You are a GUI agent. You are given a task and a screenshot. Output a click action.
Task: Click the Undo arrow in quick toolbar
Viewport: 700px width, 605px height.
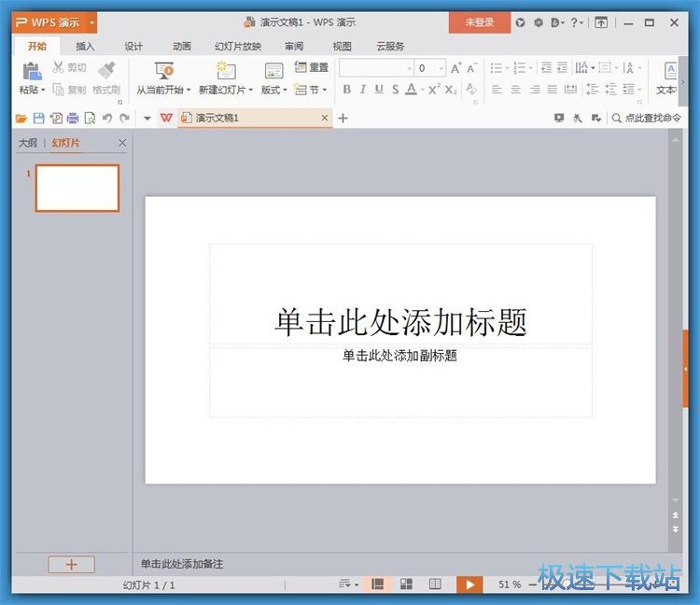coord(107,119)
